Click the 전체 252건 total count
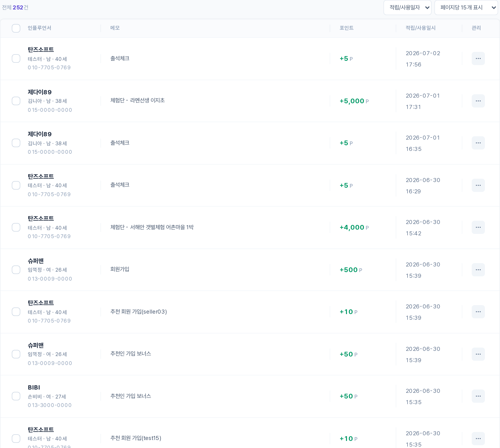 (15, 8)
